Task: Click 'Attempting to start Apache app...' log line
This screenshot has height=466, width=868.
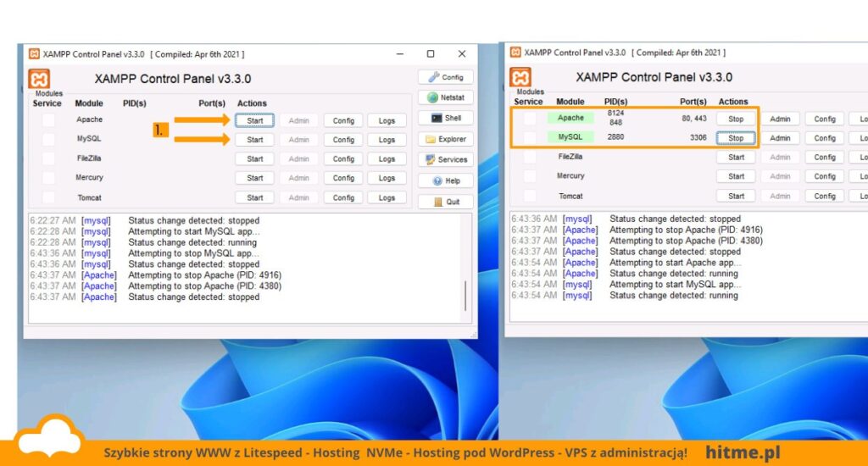Action: [675, 263]
